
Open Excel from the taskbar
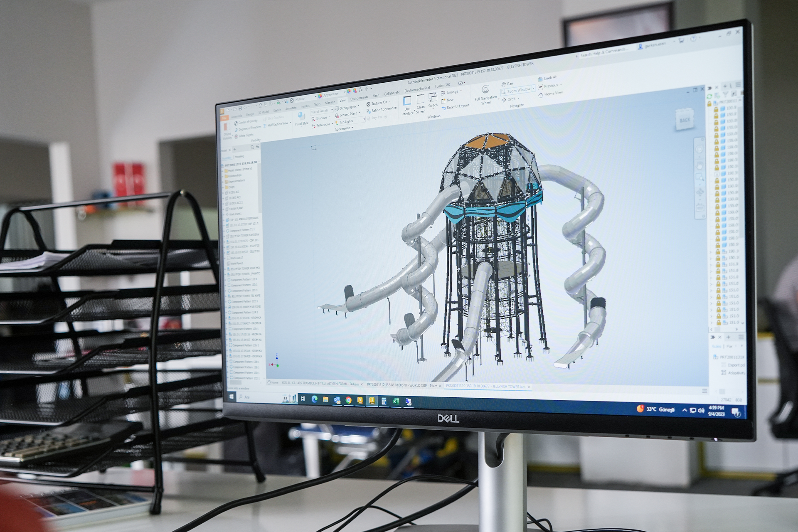tap(396, 401)
